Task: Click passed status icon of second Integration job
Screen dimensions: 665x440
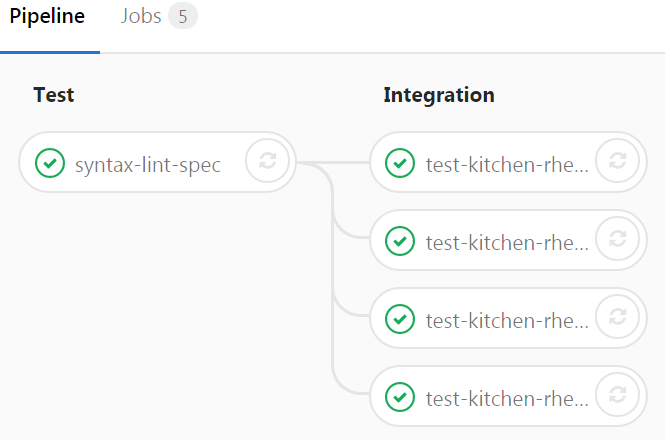Action: click(x=400, y=240)
